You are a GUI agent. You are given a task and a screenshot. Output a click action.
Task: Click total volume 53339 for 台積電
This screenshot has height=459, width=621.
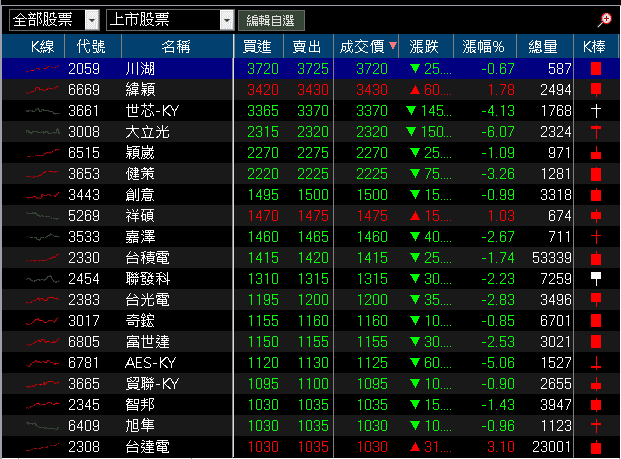click(x=551, y=258)
